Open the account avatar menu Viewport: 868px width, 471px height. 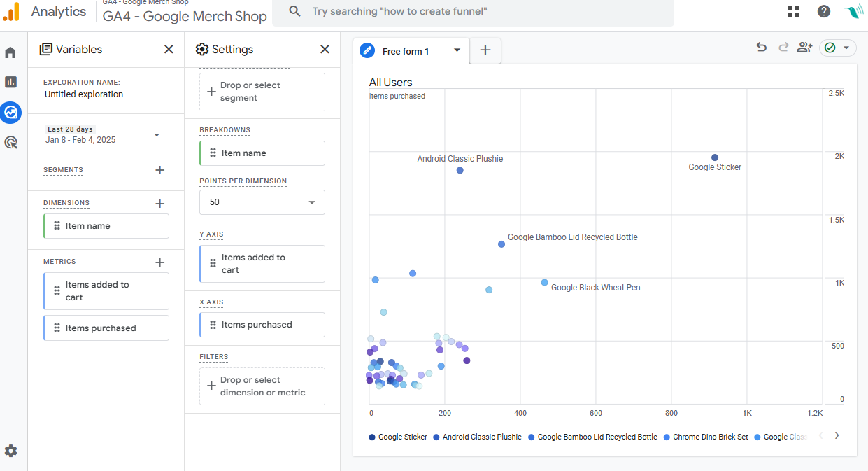click(x=854, y=11)
